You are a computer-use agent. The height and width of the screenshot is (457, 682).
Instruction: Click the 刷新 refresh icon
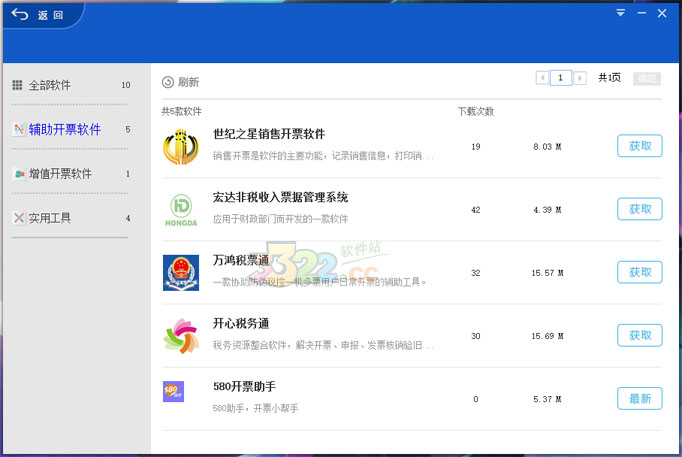click(168, 82)
